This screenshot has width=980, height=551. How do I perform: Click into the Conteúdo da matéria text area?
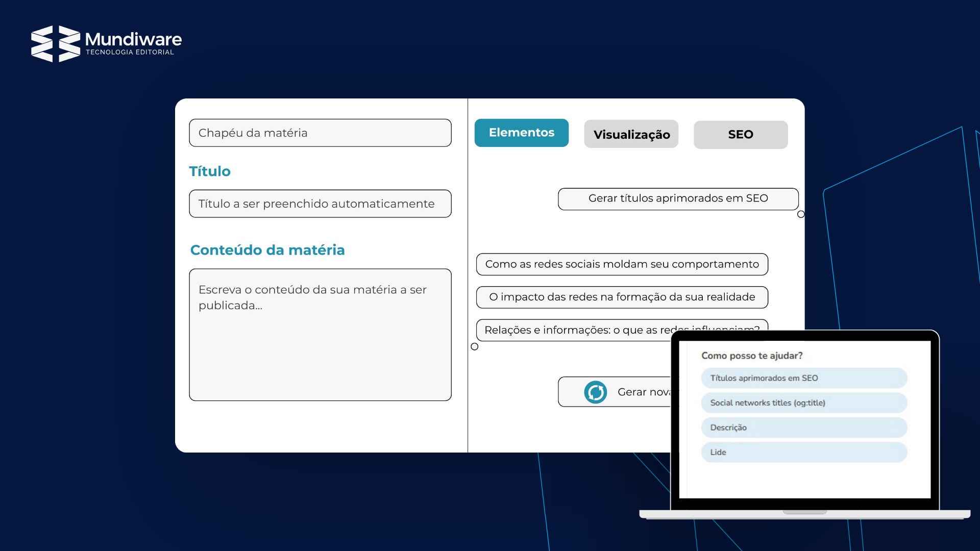click(x=320, y=335)
